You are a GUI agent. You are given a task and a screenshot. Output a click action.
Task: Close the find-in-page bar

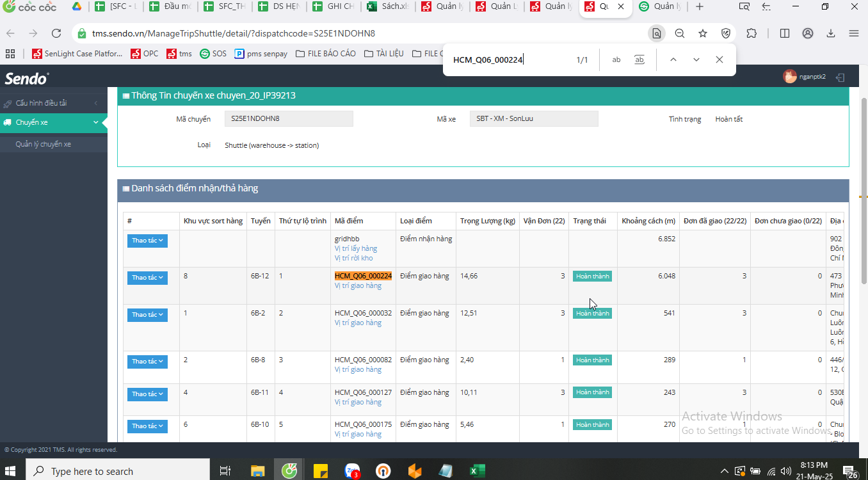(719, 60)
